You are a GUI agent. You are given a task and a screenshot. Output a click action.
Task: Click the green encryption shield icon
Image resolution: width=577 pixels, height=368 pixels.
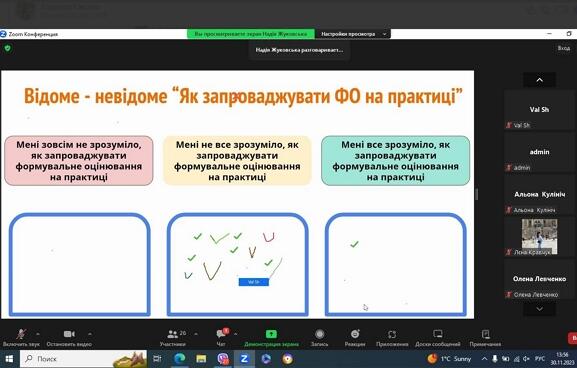pyautogui.click(x=8, y=48)
